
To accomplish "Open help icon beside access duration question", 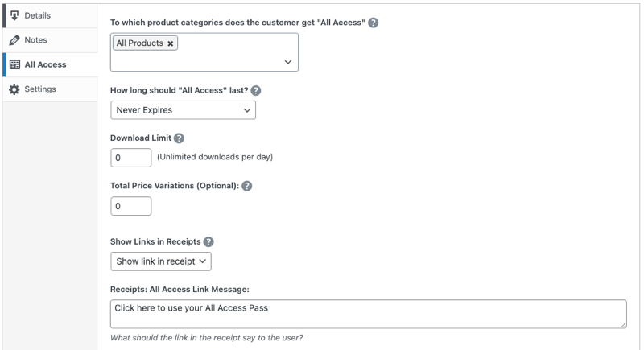I will click(256, 91).
